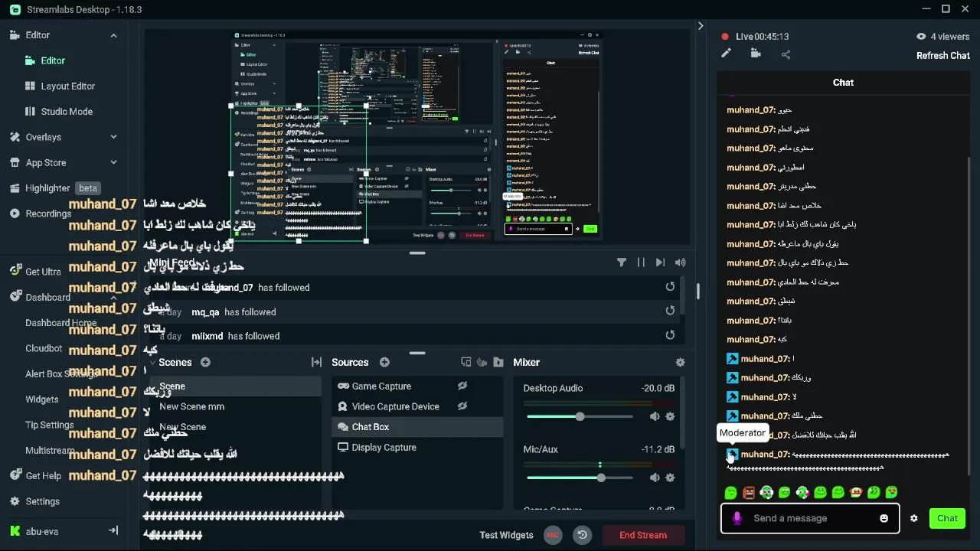Log out using the arrow beside abu-eva
980x551 pixels.
click(113, 530)
